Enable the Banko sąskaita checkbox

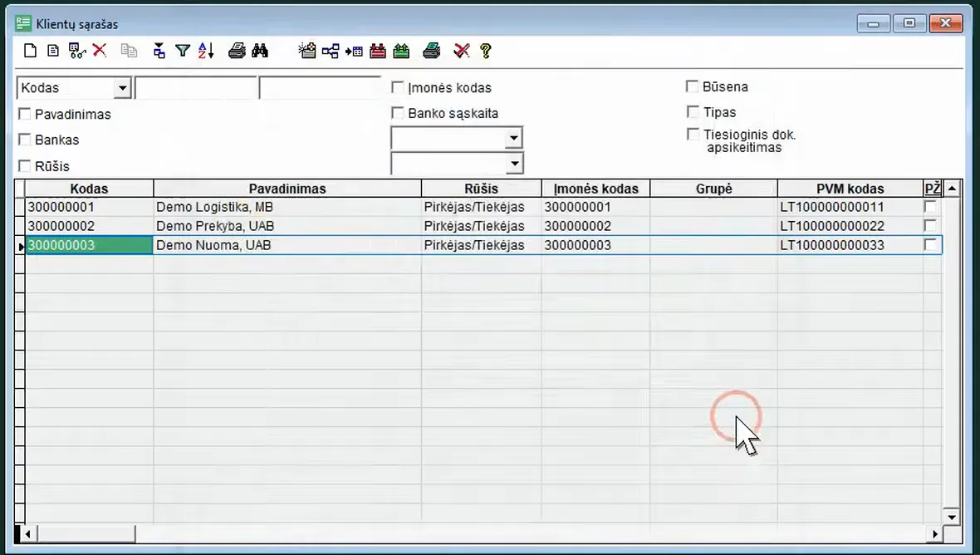398,112
